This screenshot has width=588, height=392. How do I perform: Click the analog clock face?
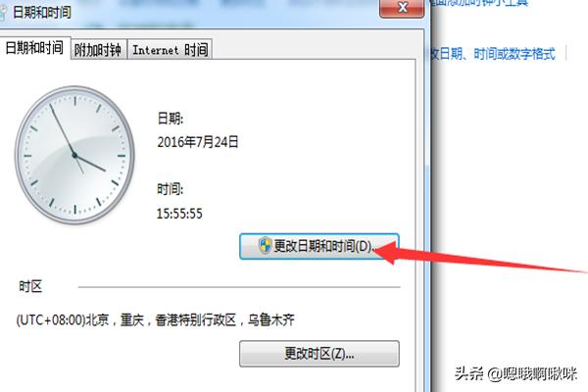click(x=74, y=155)
